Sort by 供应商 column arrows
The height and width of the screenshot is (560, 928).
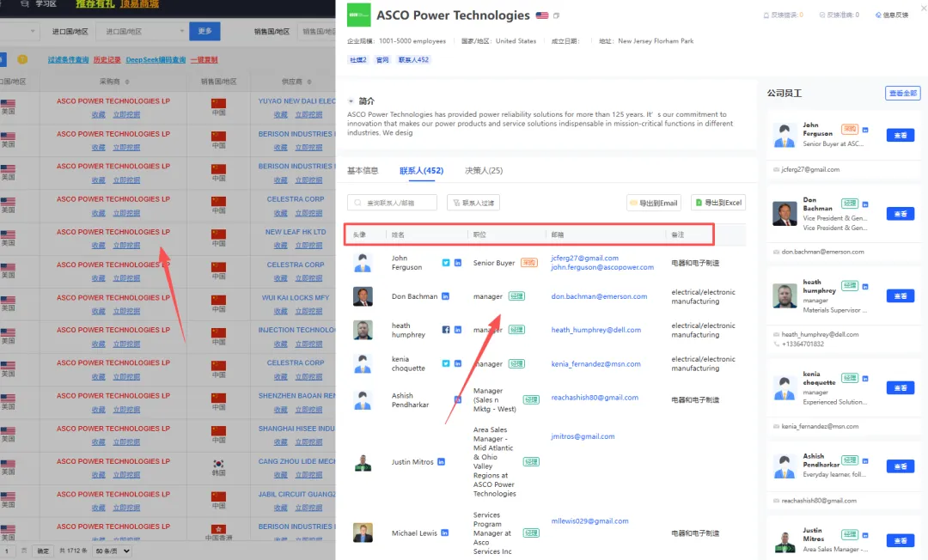309,82
